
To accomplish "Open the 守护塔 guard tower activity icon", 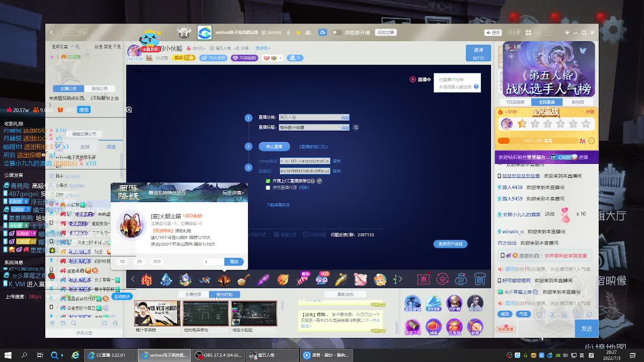I will coord(454,304).
